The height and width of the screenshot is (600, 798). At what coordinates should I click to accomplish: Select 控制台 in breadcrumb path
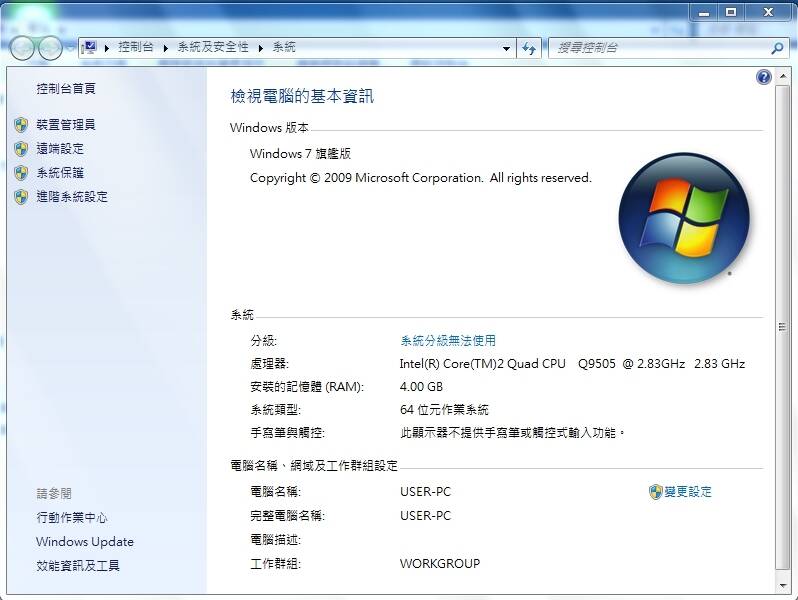click(x=136, y=47)
